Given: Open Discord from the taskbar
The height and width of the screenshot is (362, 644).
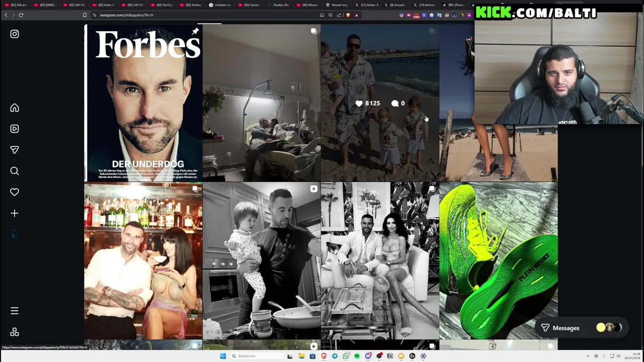Looking at the screenshot, I should pos(368,356).
